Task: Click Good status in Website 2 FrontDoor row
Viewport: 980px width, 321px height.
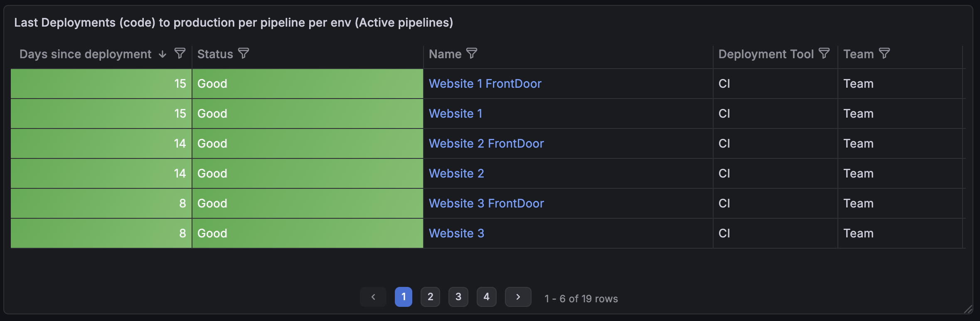Action: 308,143
